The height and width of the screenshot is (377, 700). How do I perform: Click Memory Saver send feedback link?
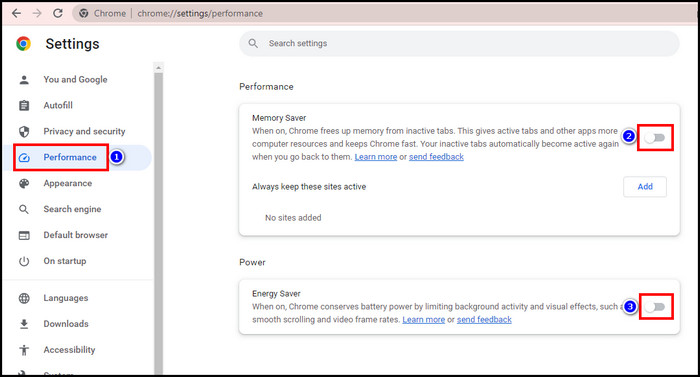[436, 157]
